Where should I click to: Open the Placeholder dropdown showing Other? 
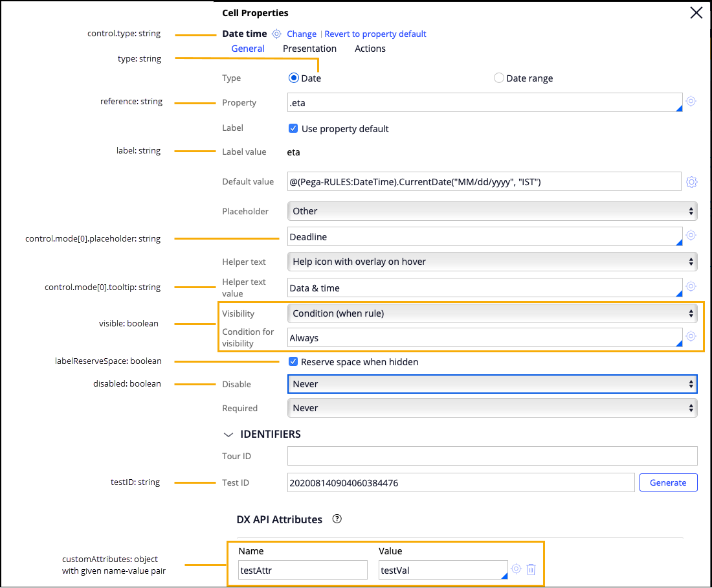[492, 211]
